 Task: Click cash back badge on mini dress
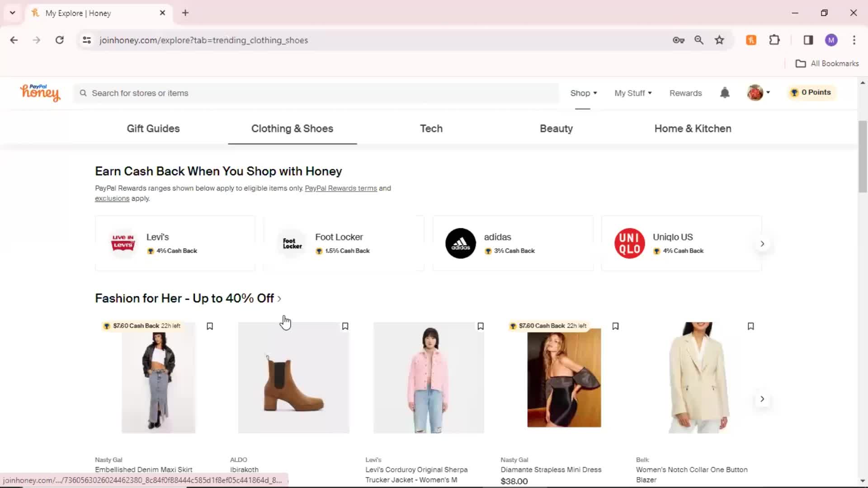[x=548, y=326]
